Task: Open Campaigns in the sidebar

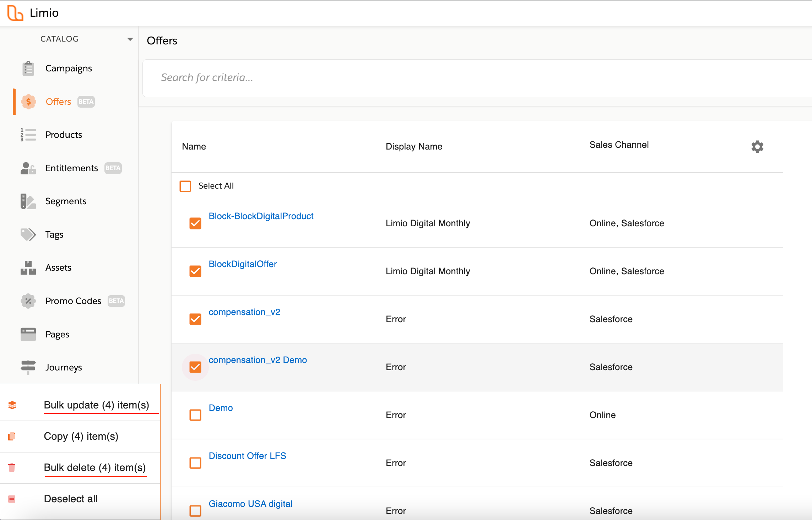Action: pyautogui.click(x=69, y=69)
